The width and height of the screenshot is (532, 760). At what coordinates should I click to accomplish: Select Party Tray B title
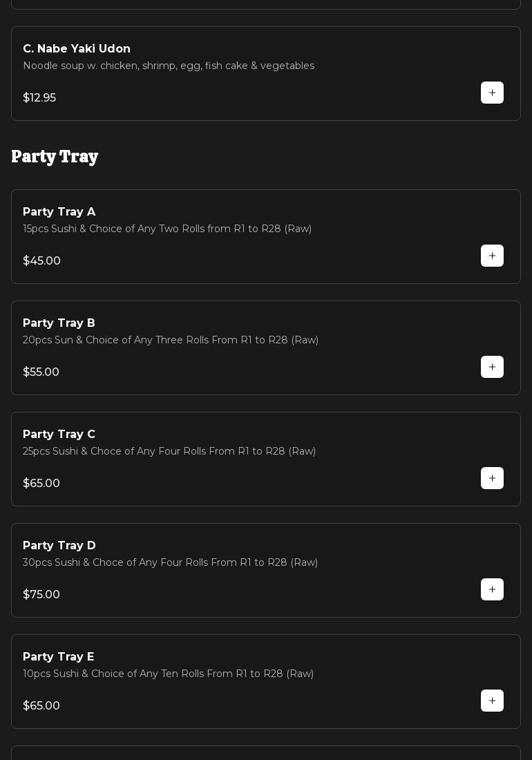pyautogui.click(x=59, y=323)
